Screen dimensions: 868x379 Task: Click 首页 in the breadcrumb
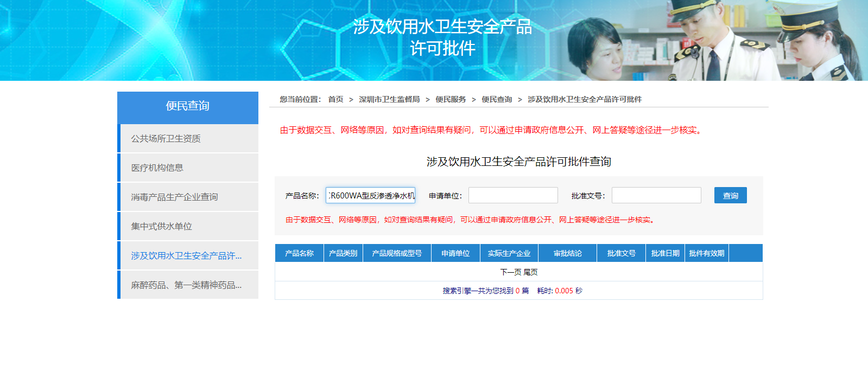tap(335, 100)
